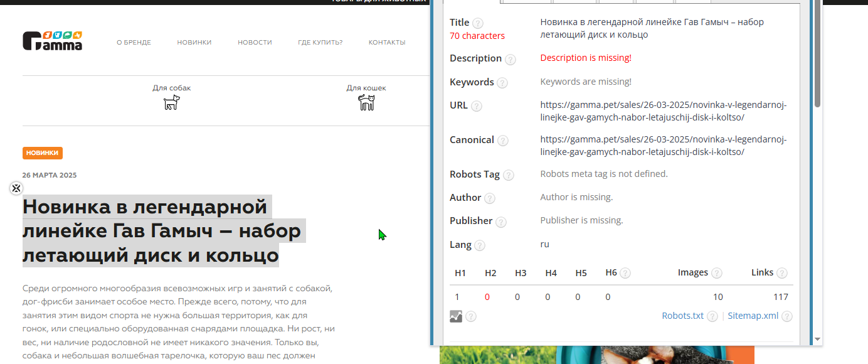Viewport: 868px width, 364px height.
Task: Open the НОВОСТИ navigation item
Action: [x=255, y=43]
